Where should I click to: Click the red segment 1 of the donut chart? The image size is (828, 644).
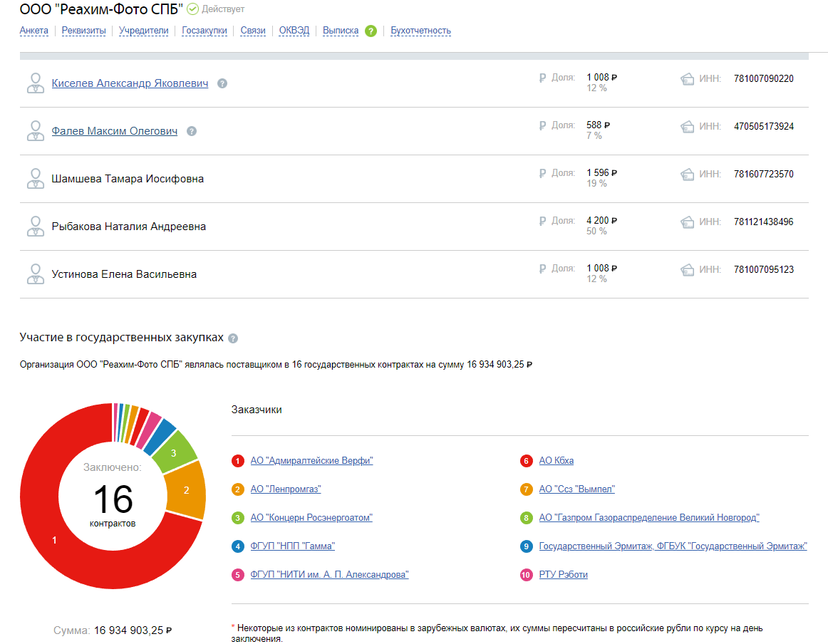[54, 539]
